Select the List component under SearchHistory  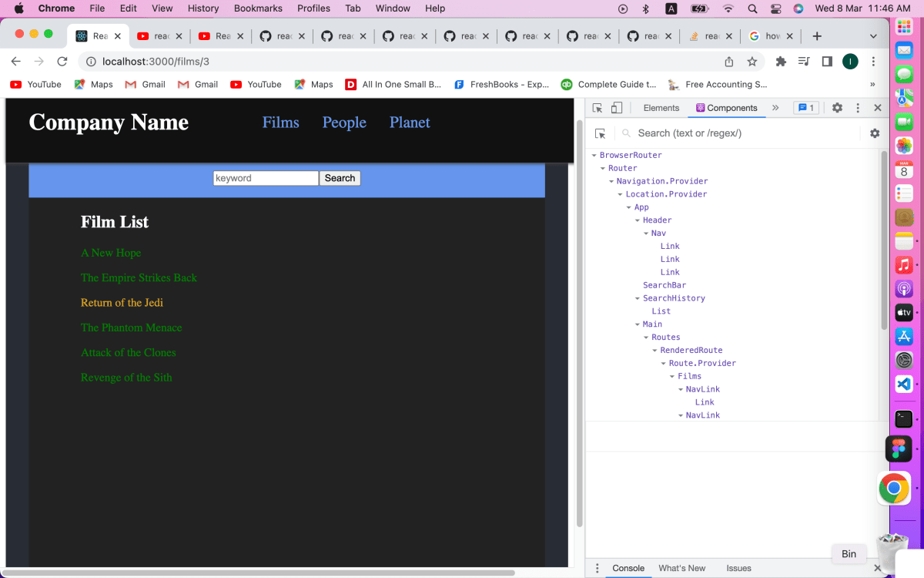click(661, 311)
